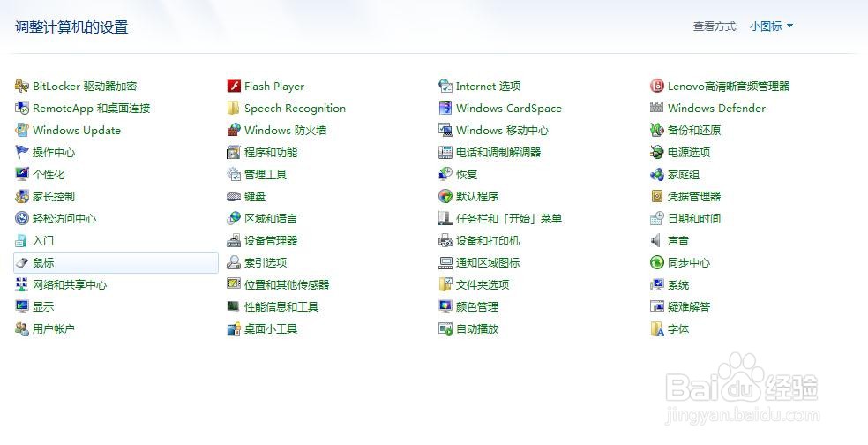Click the 区域和语言 link
868x445 pixels.
[271, 218]
